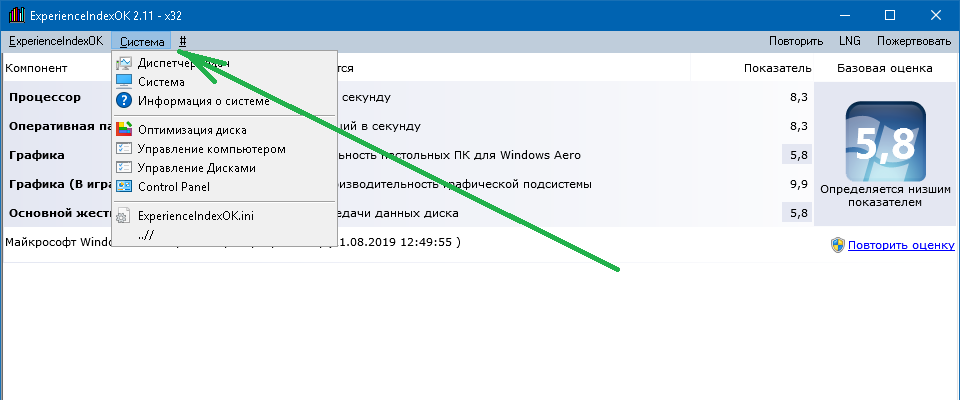
Task: Click the app icon in title bar
Action: point(17,15)
